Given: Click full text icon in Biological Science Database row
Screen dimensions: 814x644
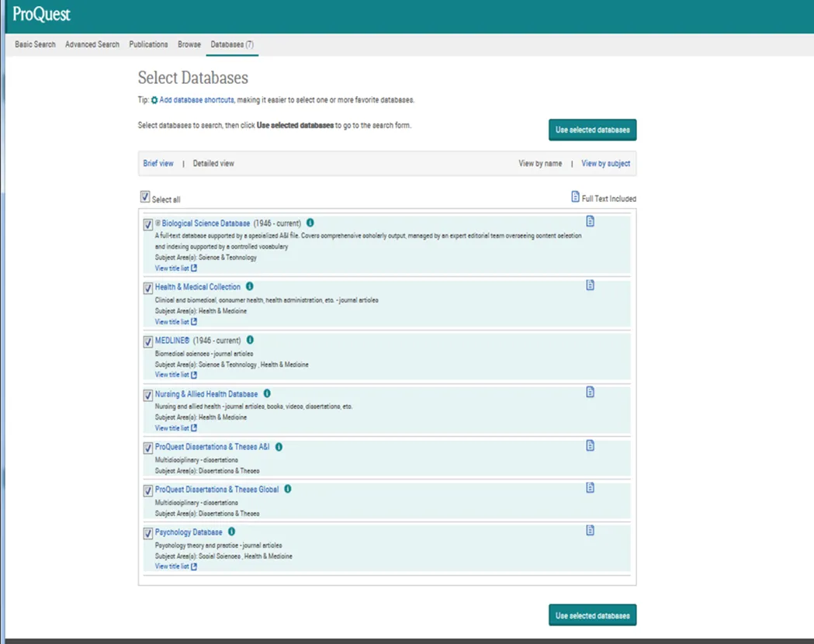Looking at the screenshot, I should pos(591,221).
